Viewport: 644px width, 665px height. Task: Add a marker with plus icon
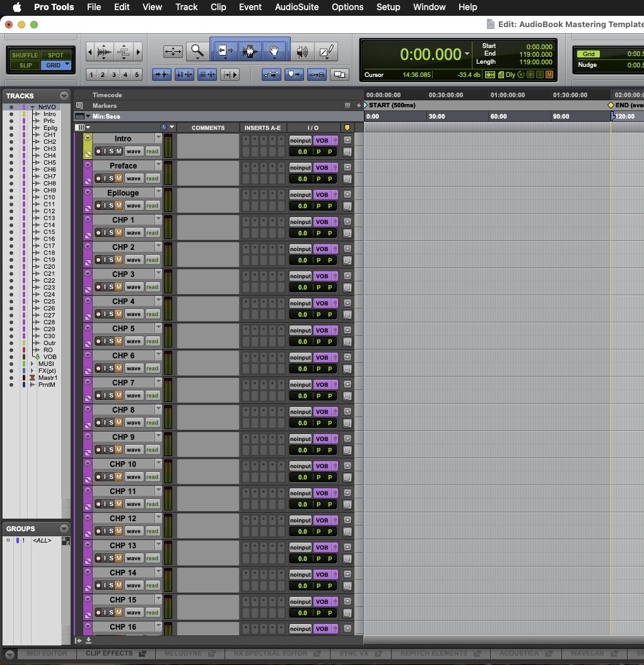coord(359,105)
